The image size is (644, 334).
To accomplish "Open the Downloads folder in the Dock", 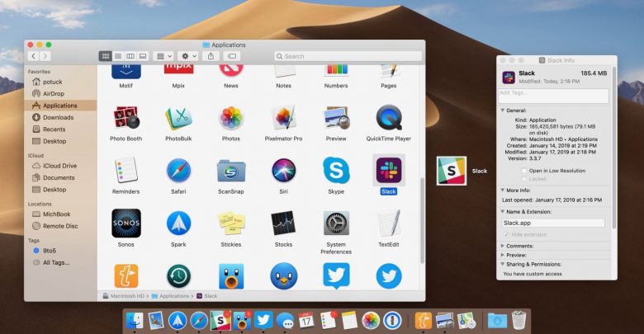I will pyautogui.click(x=497, y=321).
